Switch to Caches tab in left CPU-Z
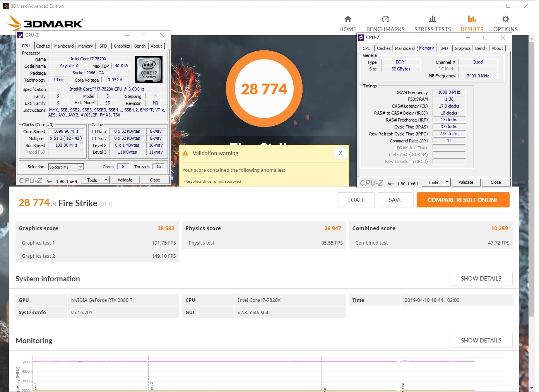 [x=43, y=46]
